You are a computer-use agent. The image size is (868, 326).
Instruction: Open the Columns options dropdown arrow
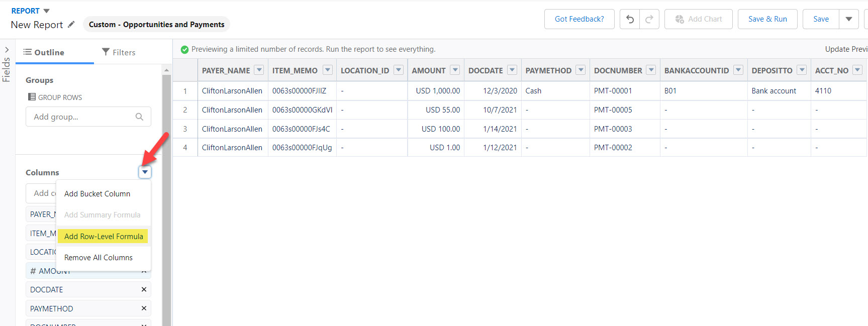point(145,172)
